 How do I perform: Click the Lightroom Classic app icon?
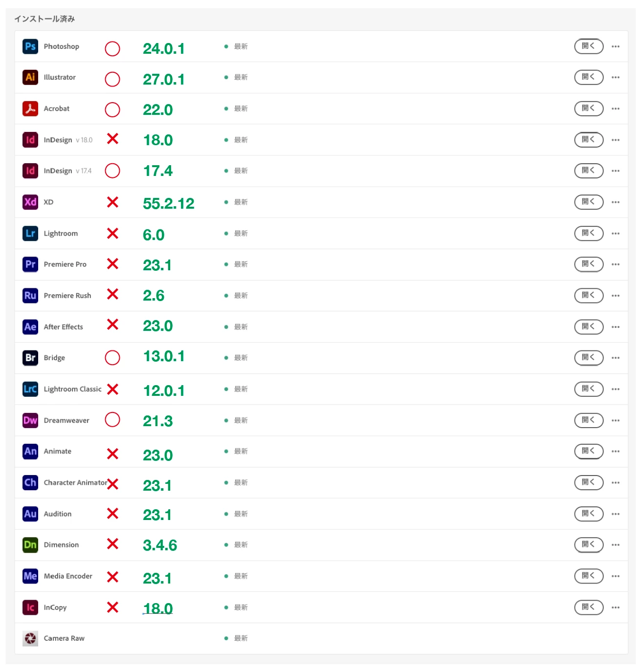(x=30, y=389)
